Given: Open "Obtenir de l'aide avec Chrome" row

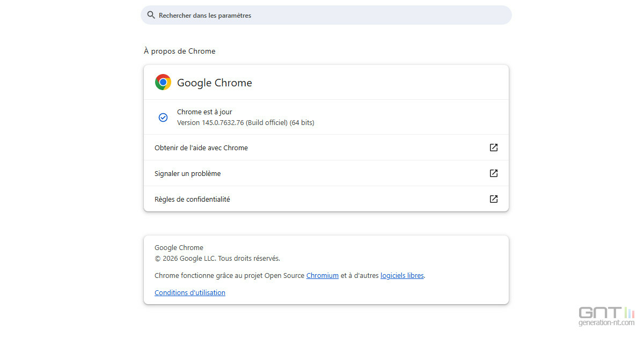Looking at the screenshot, I should click(201, 148).
